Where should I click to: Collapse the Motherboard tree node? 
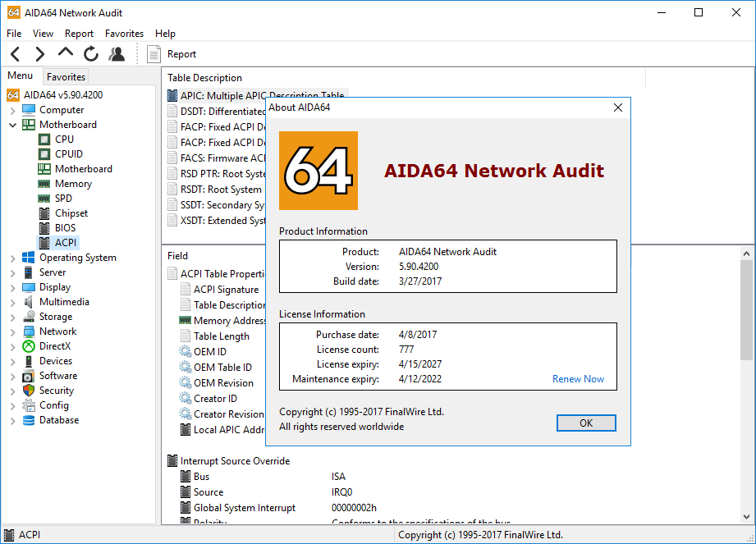12,126
